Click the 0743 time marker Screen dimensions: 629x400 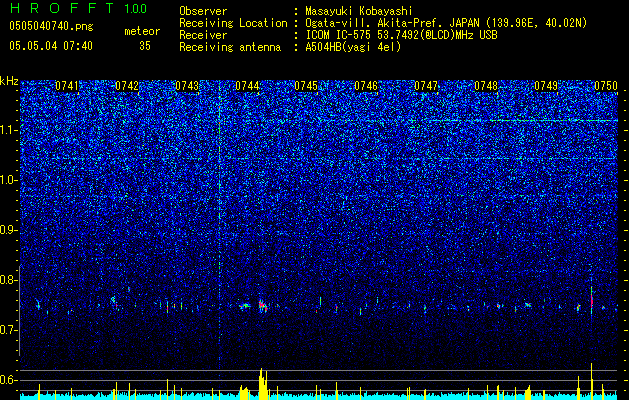coord(187,86)
